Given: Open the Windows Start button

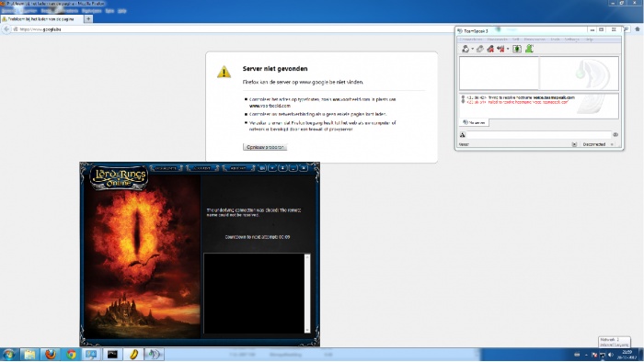Looking at the screenshot, I should coord(8,355).
